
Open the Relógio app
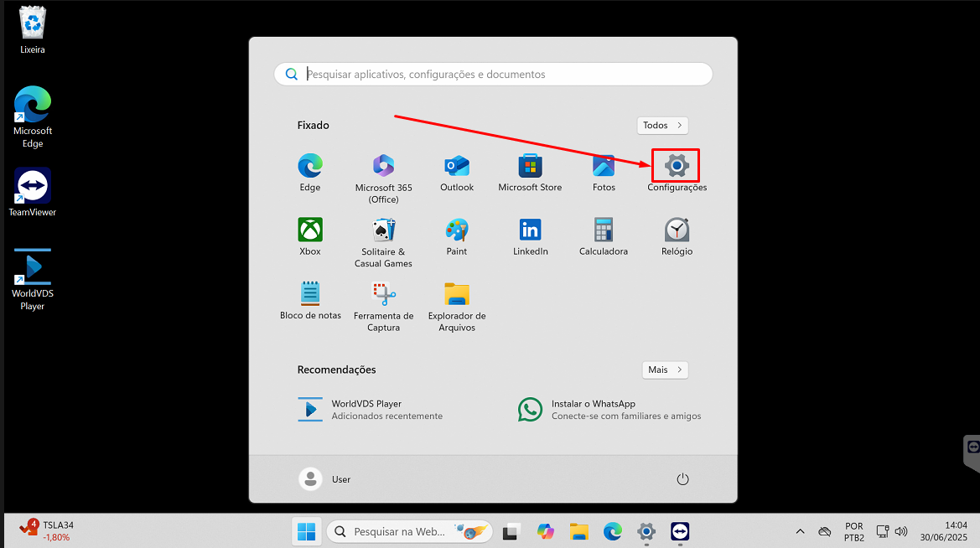pyautogui.click(x=677, y=237)
